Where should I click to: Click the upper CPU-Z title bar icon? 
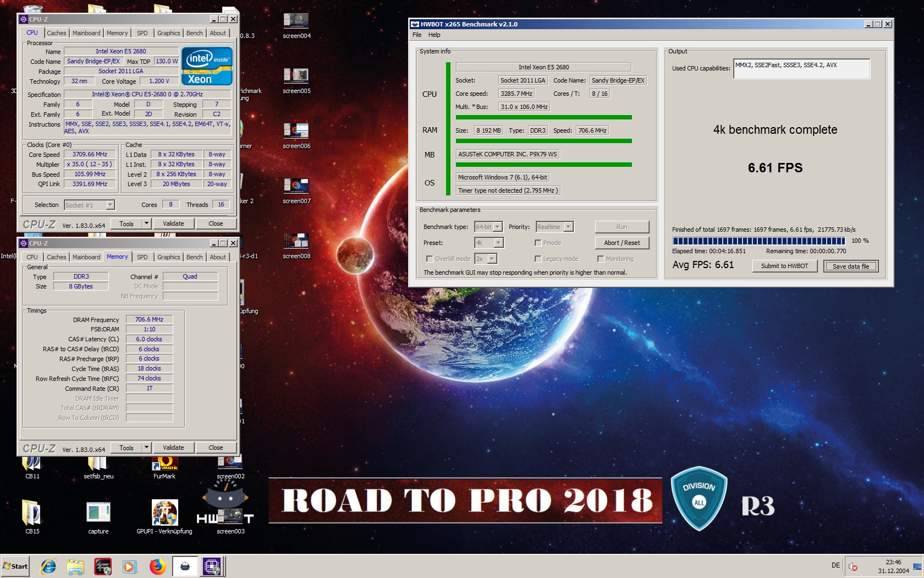[24, 19]
